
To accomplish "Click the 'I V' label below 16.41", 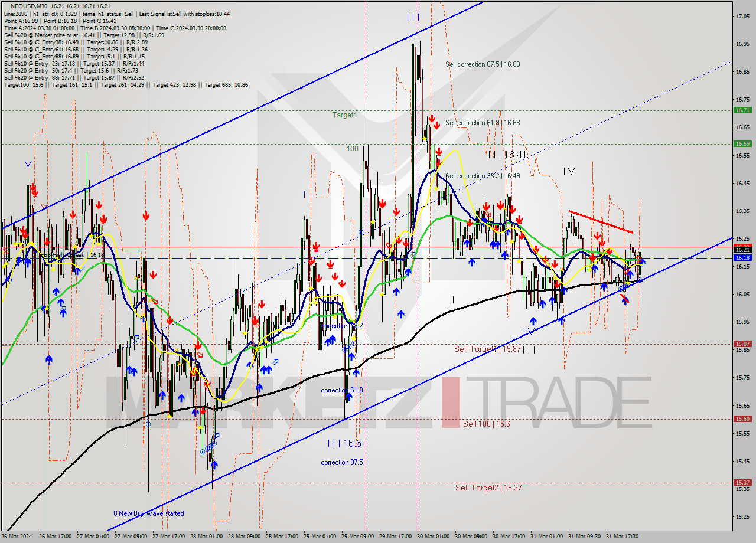I will click(x=569, y=171).
